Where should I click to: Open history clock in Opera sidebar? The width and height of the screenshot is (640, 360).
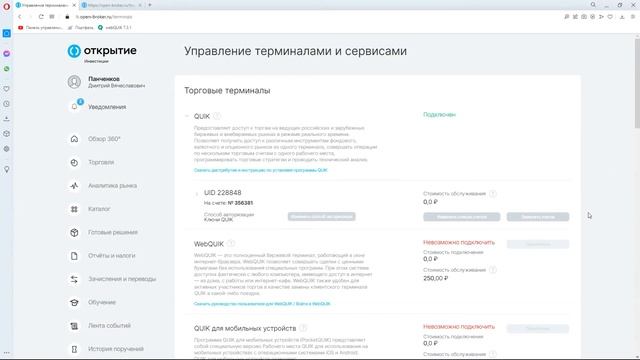[7, 104]
